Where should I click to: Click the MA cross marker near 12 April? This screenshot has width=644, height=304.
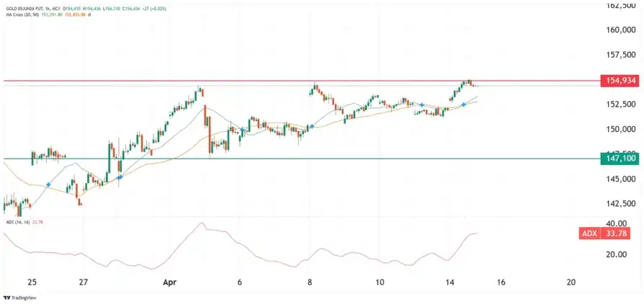coord(421,105)
